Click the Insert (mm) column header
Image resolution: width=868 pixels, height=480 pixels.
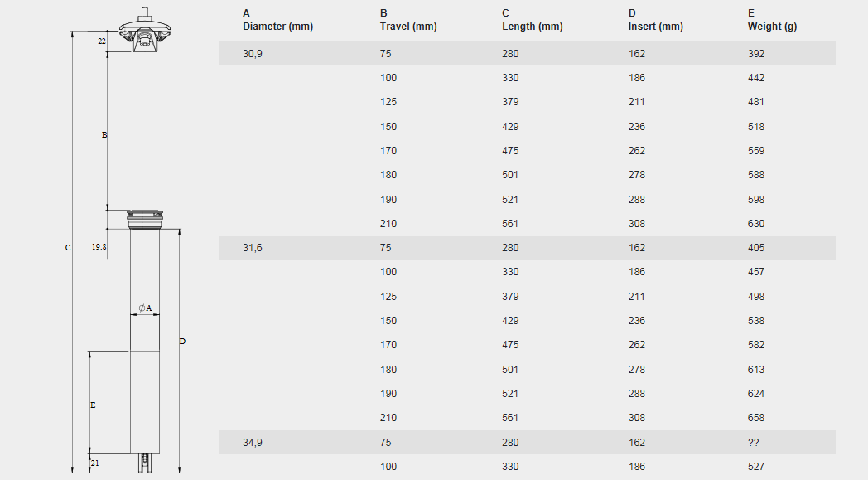[x=656, y=20]
